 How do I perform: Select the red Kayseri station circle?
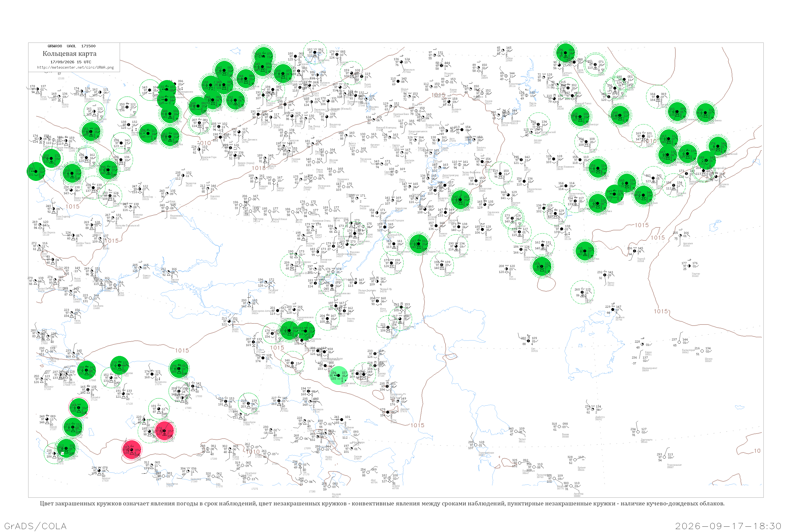pyautogui.click(x=165, y=431)
